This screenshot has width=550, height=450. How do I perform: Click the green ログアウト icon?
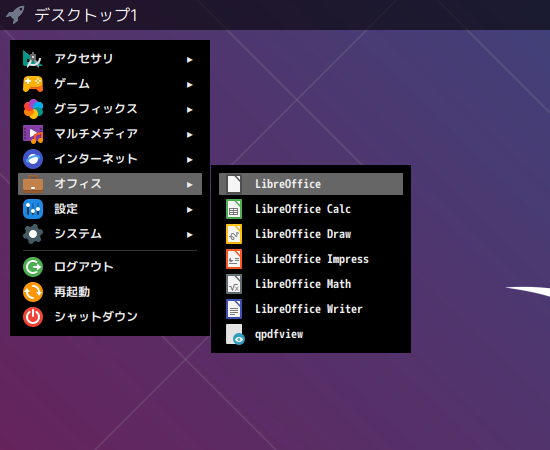point(33,267)
